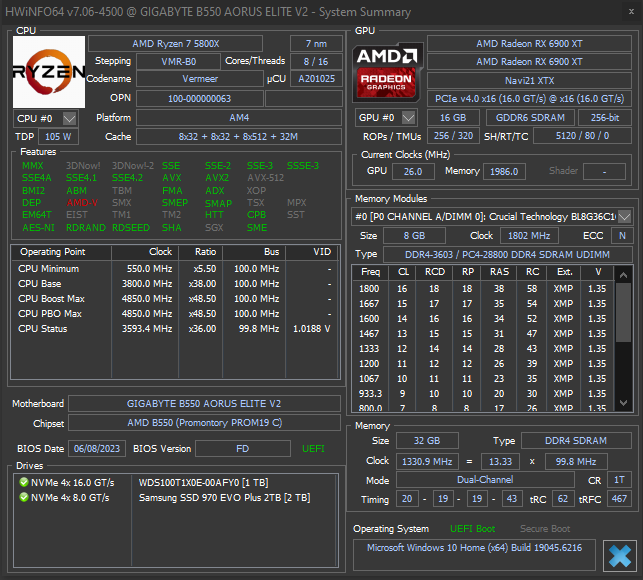The width and height of the screenshot is (643, 580).
Task: Click the Ratio column header
Action: pyautogui.click(x=201, y=252)
